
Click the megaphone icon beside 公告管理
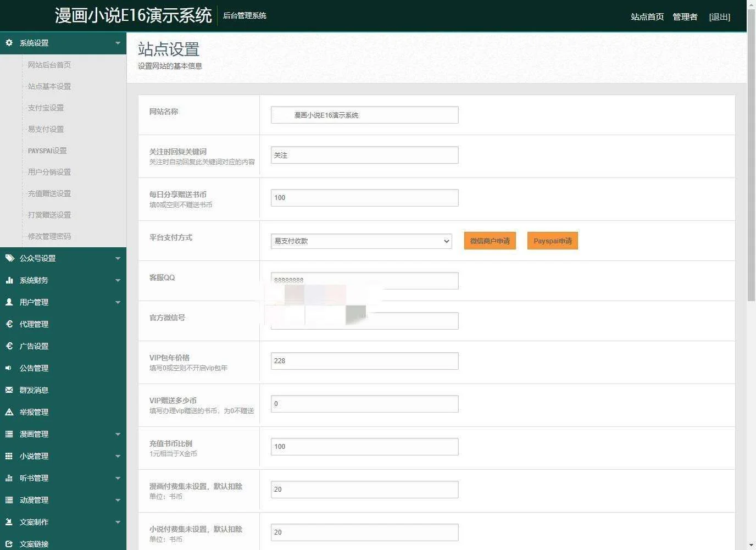point(9,368)
